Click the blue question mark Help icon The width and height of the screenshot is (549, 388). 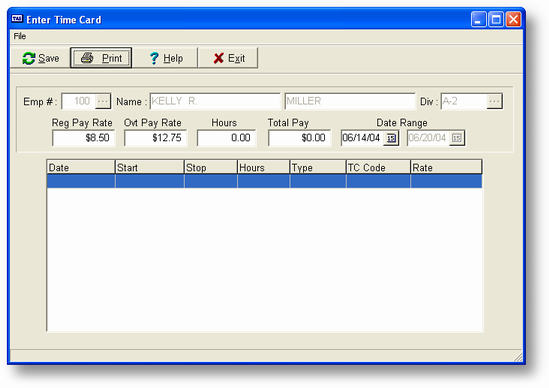click(x=154, y=58)
